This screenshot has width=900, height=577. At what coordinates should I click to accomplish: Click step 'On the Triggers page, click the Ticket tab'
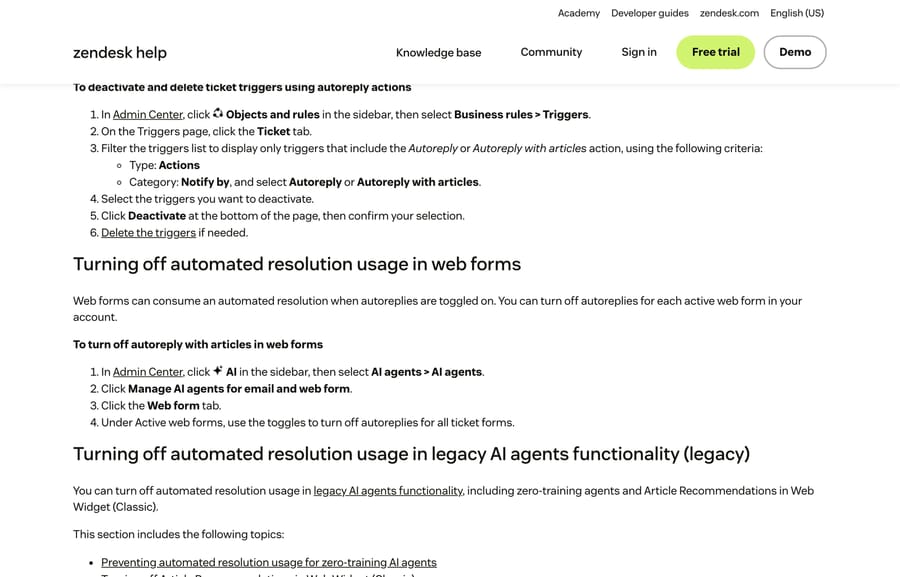point(206,131)
